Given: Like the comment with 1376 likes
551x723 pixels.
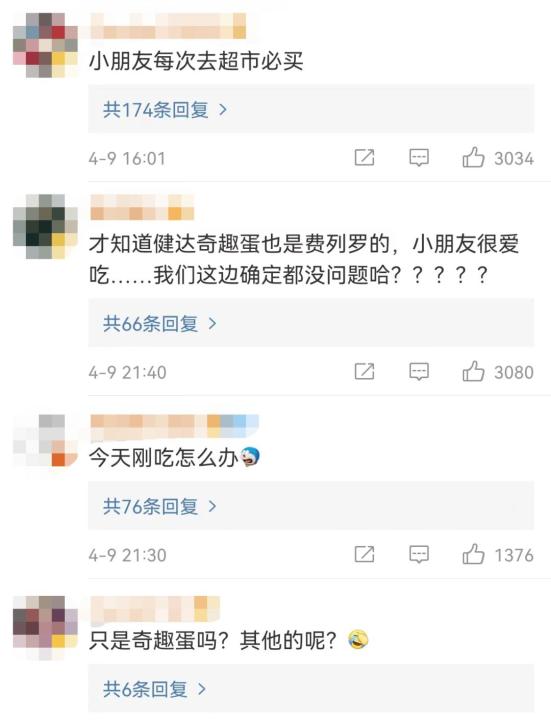Looking at the screenshot, I should tap(473, 554).
